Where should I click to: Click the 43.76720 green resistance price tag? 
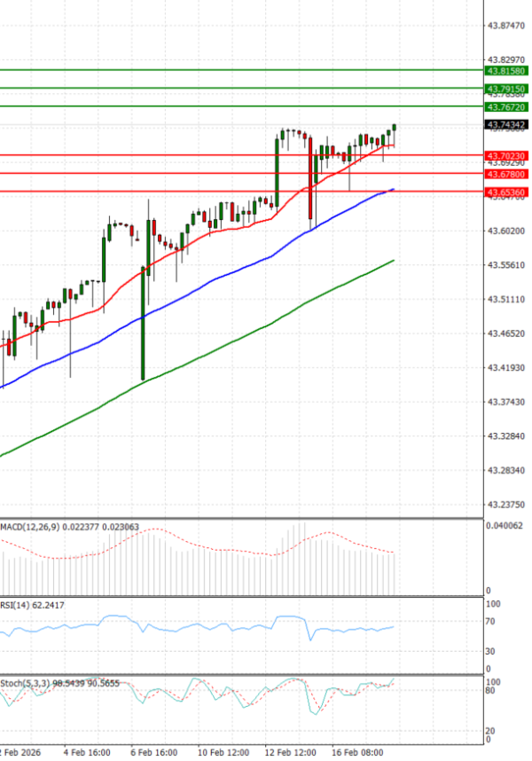[x=507, y=106]
